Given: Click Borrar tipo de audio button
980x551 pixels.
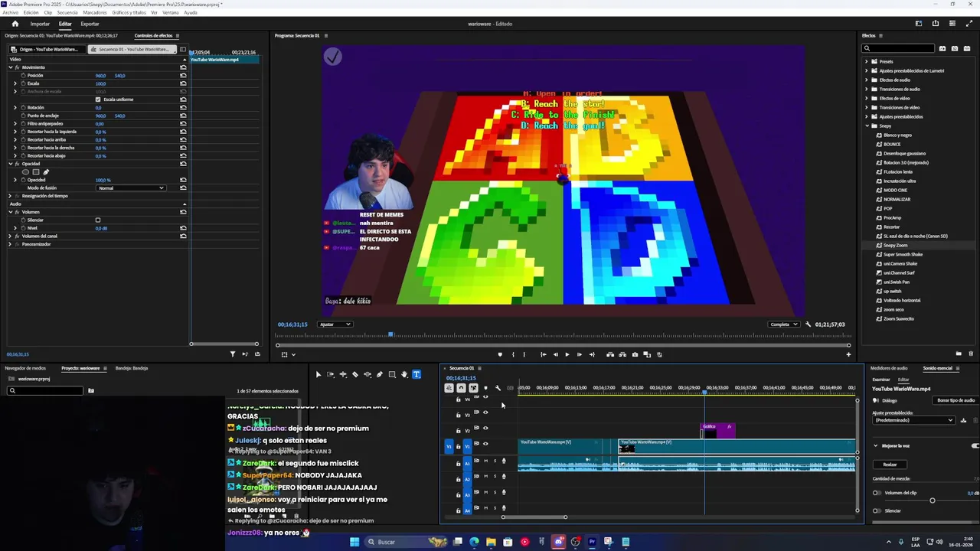Looking at the screenshot, I should (957, 400).
